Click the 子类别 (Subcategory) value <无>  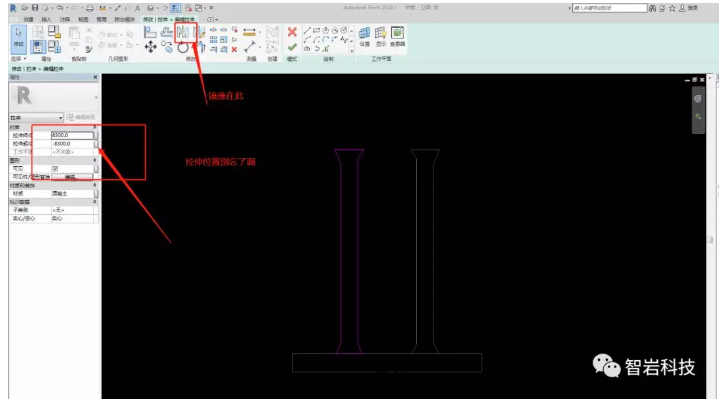(x=72, y=210)
